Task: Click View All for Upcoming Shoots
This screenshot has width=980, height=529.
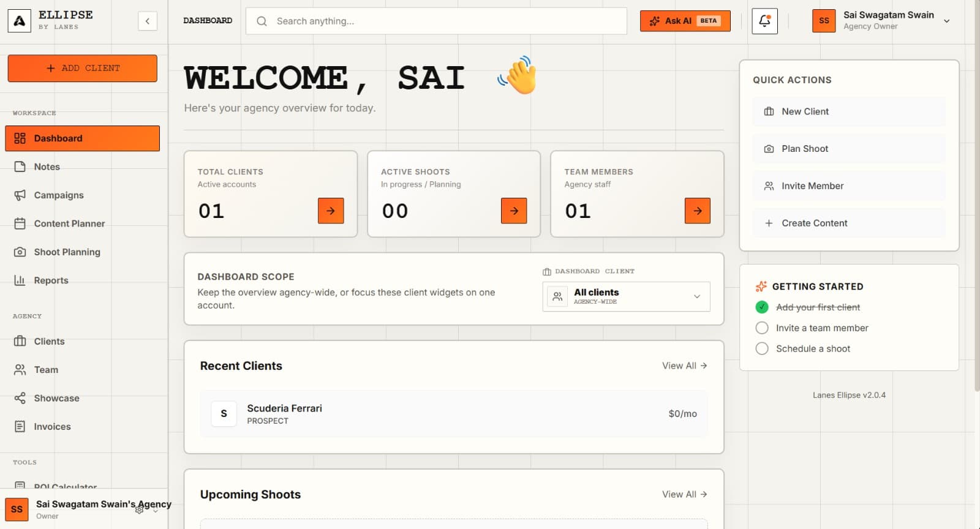Action: click(x=685, y=494)
